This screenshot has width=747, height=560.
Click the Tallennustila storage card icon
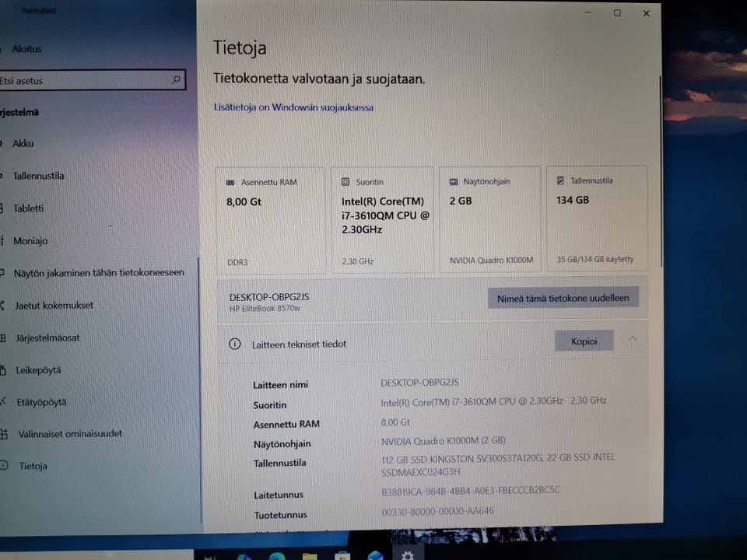tap(560, 180)
